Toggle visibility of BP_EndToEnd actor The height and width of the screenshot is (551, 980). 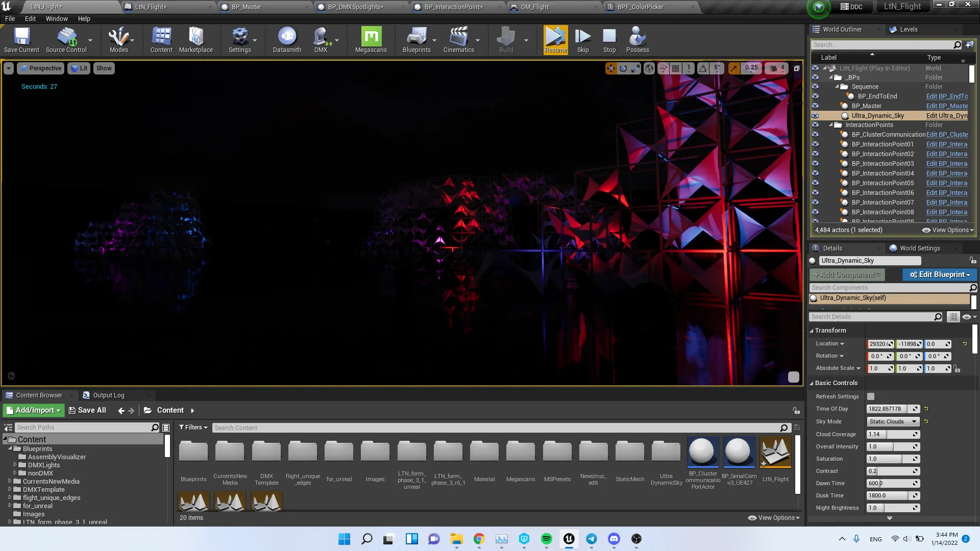815,96
